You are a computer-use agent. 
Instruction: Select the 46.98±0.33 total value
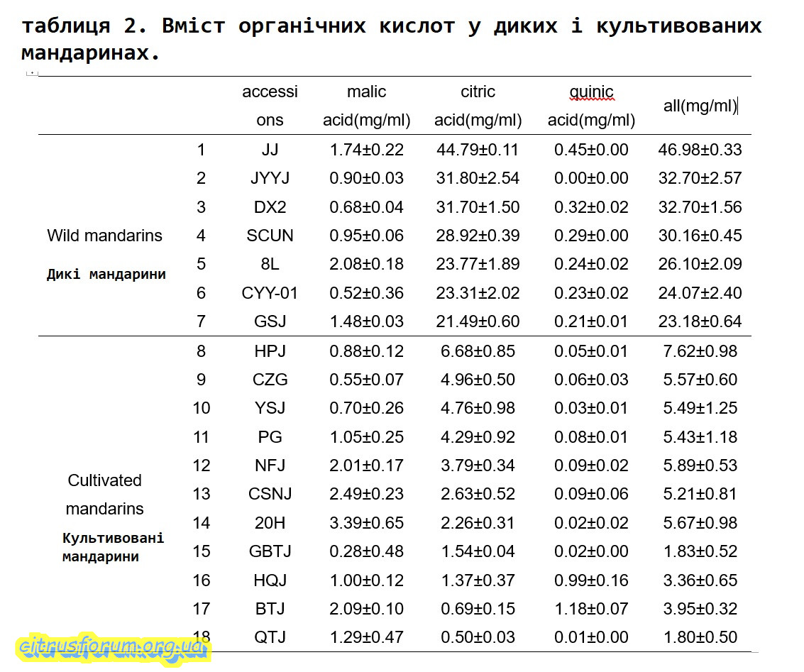point(700,150)
